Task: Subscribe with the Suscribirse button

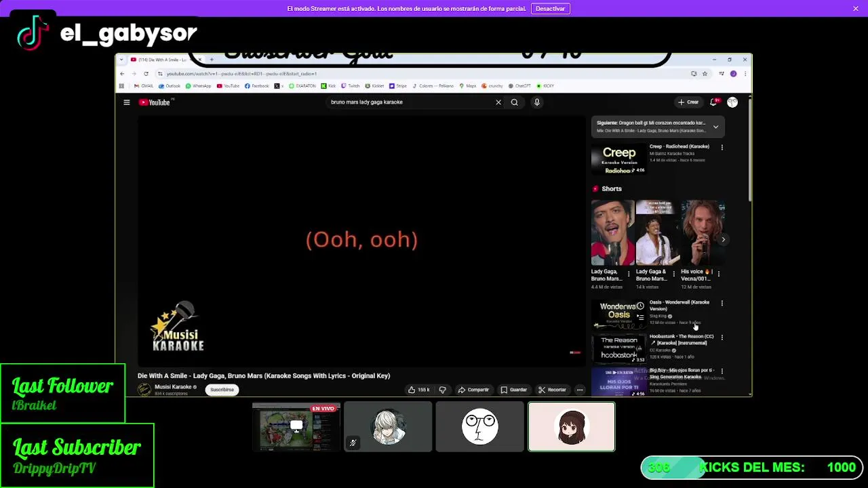Action: point(222,390)
